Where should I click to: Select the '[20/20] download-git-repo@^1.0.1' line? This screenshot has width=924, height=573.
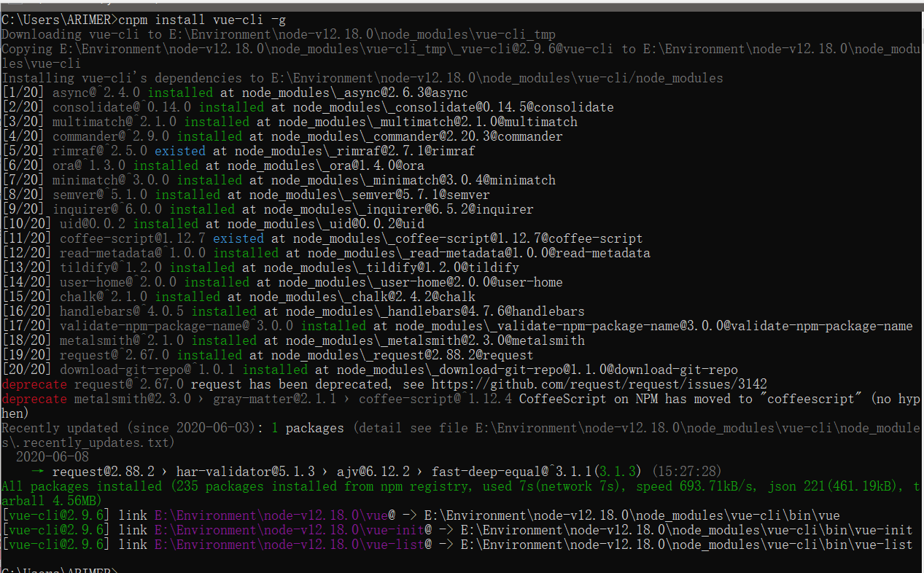[370, 370]
